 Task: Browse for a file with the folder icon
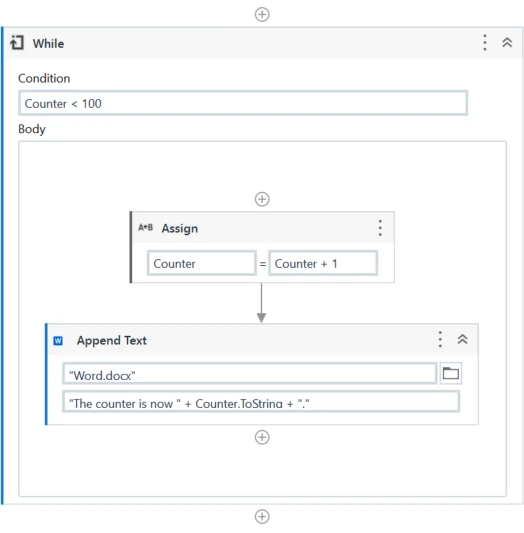tap(451, 374)
